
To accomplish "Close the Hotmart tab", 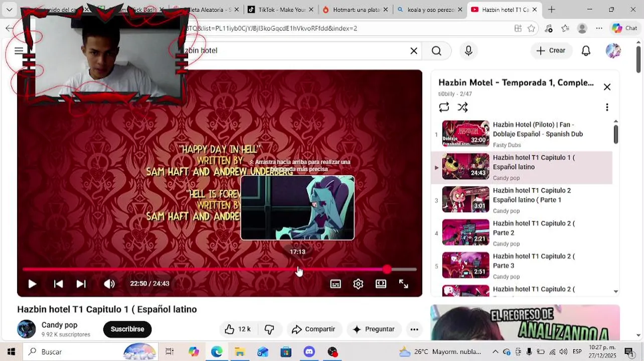I will point(385,10).
